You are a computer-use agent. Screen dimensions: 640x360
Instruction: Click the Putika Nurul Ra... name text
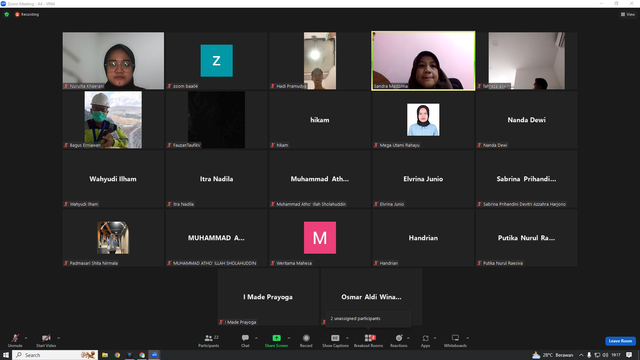[527, 238]
